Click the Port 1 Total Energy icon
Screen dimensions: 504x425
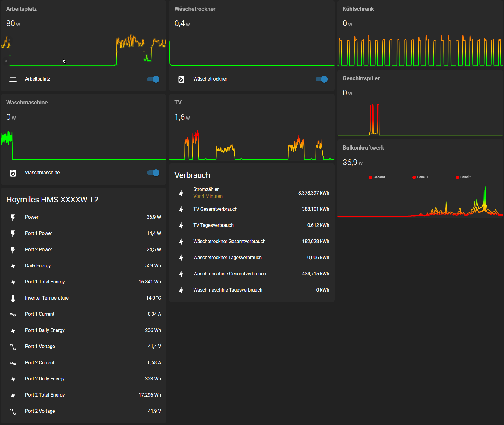13,282
